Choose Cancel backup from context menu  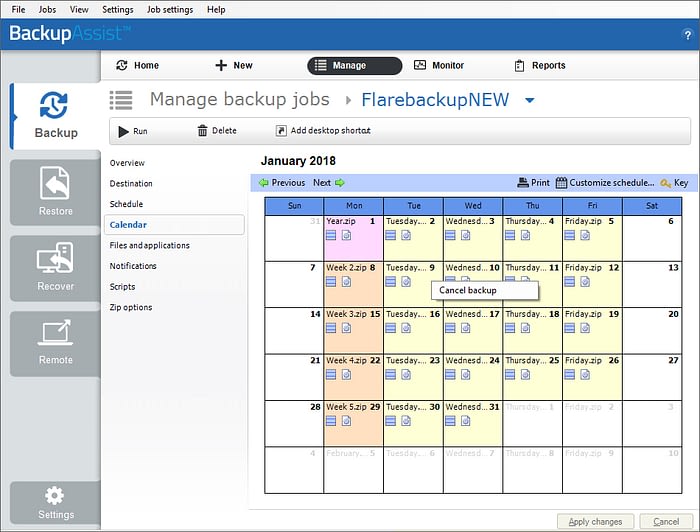(x=485, y=290)
